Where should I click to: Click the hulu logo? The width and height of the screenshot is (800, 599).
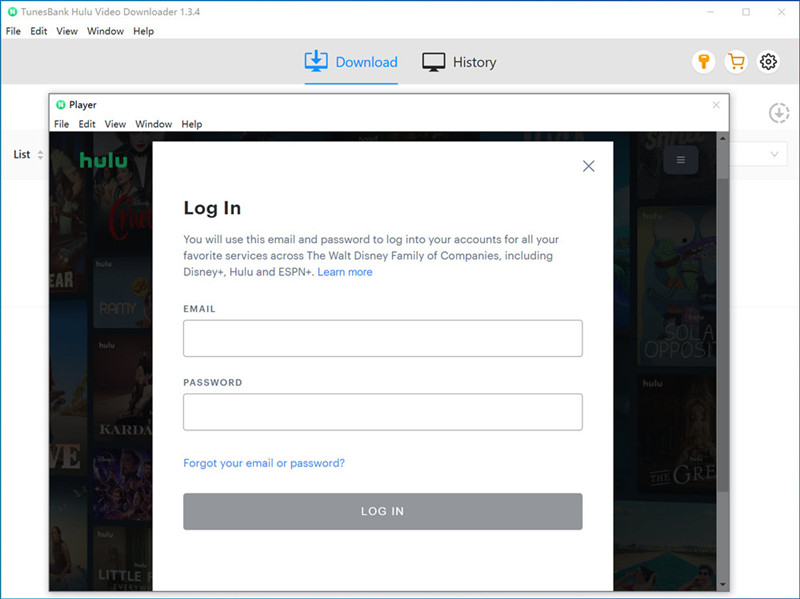coord(104,161)
